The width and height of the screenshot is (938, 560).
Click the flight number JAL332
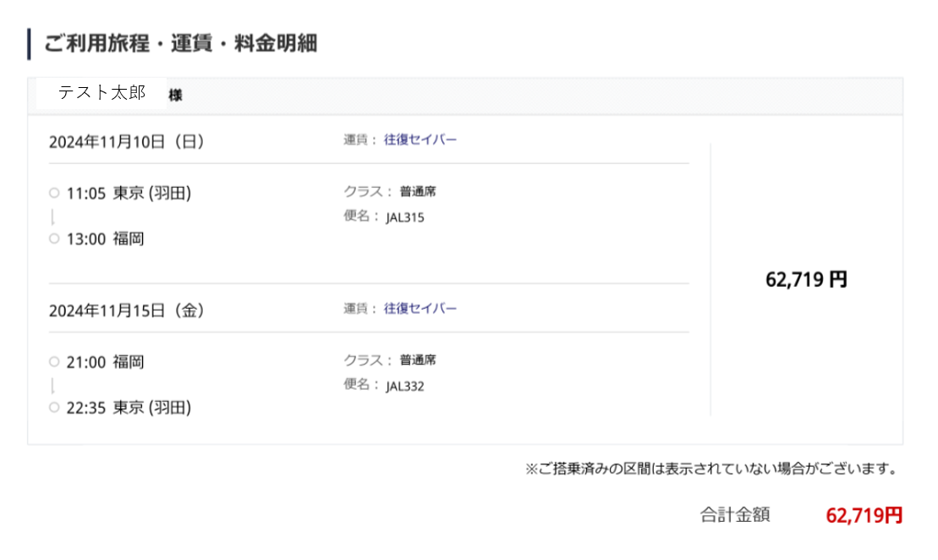tap(405, 387)
